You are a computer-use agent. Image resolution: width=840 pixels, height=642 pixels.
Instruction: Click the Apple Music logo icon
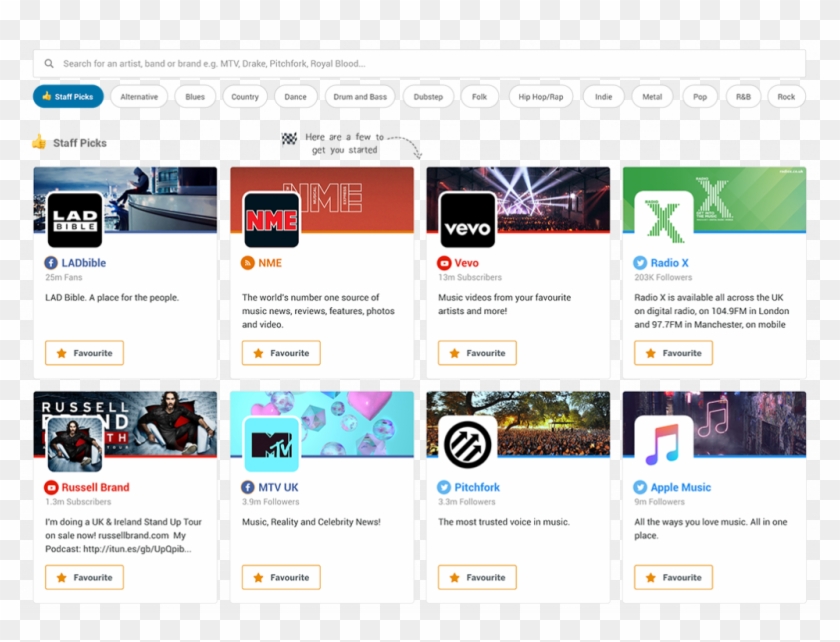(x=663, y=444)
